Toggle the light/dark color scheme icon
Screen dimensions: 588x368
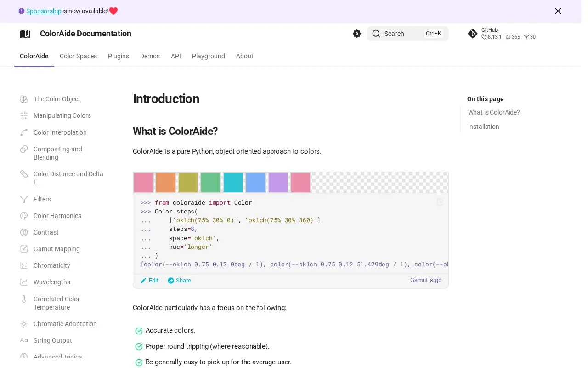(x=357, y=34)
